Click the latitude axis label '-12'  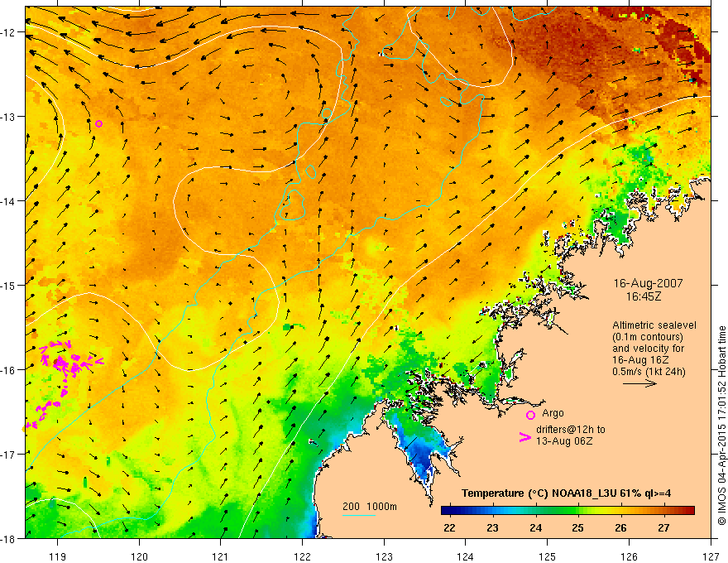click(x=8, y=32)
